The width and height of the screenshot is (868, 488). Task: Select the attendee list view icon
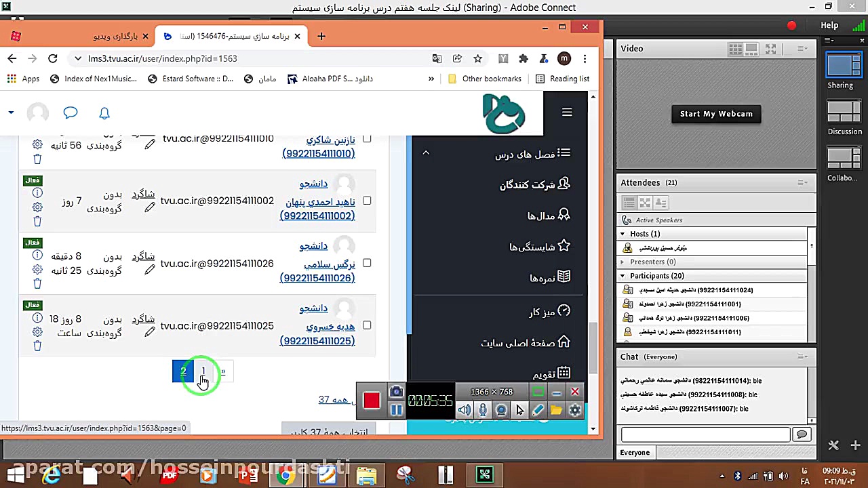coord(628,202)
